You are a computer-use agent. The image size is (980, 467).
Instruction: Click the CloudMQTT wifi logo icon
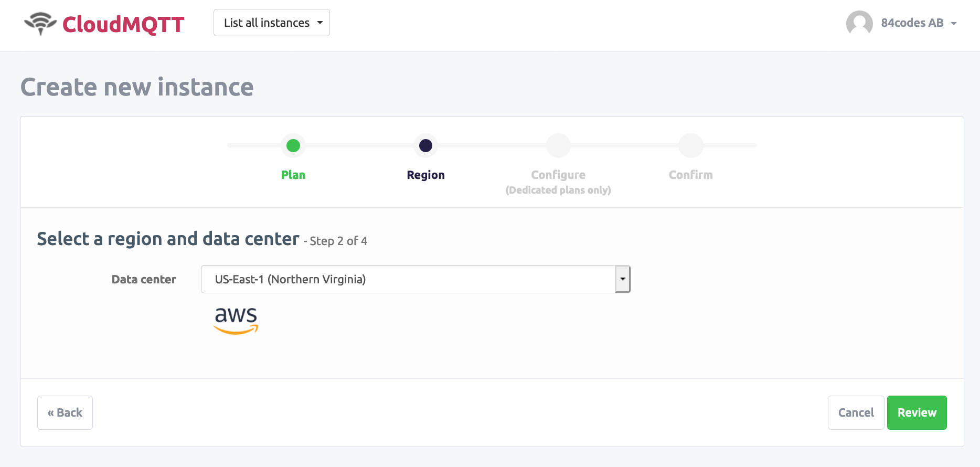(x=40, y=24)
